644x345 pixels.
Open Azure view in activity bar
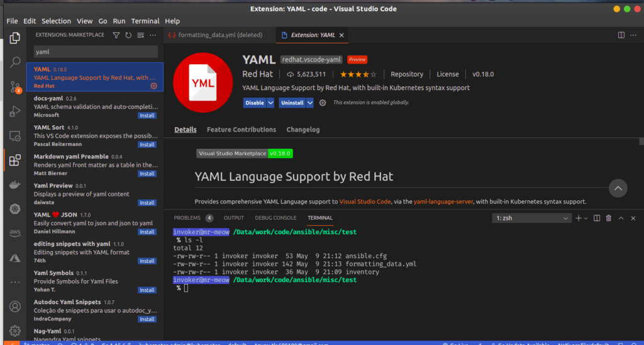pos(15,258)
